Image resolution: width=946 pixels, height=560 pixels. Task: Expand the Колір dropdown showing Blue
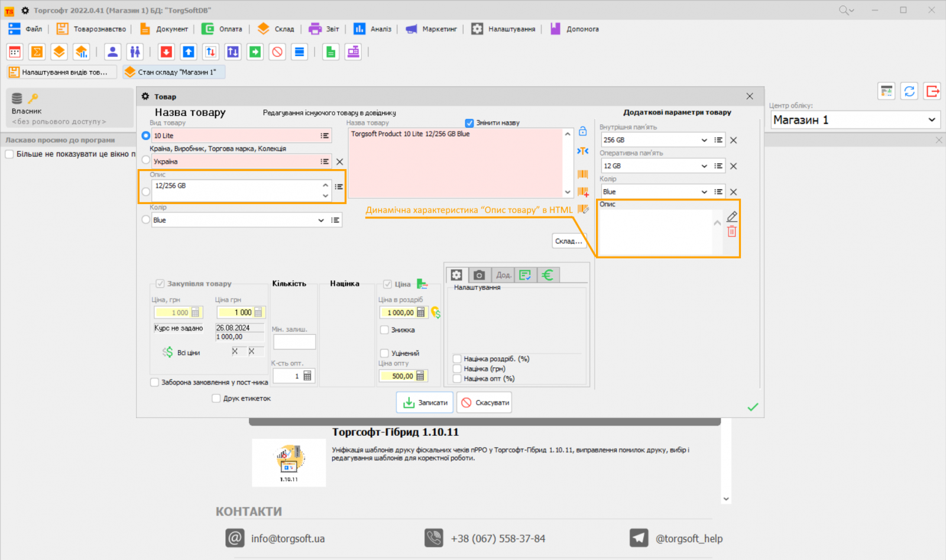click(x=320, y=220)
